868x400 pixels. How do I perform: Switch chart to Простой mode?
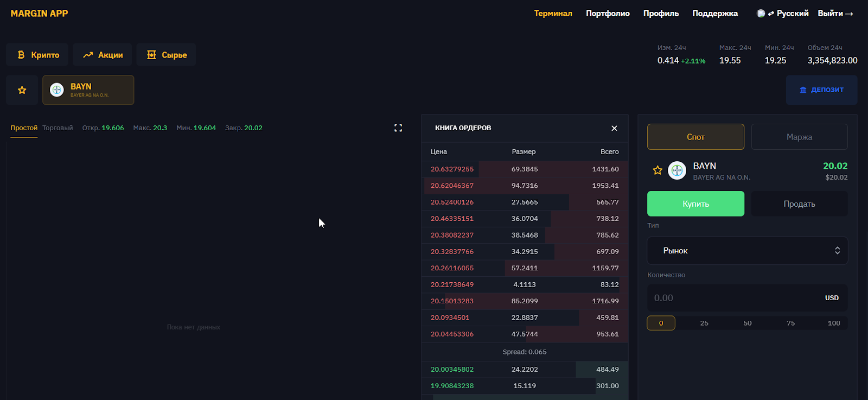[24, 128]
